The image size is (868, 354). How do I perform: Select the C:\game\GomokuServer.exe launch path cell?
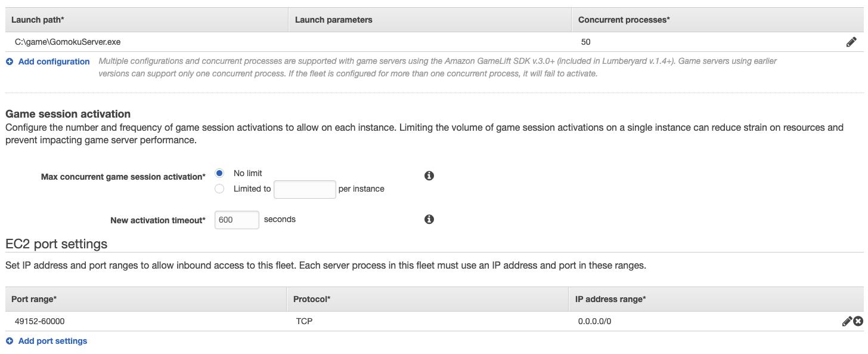[68, 42]
